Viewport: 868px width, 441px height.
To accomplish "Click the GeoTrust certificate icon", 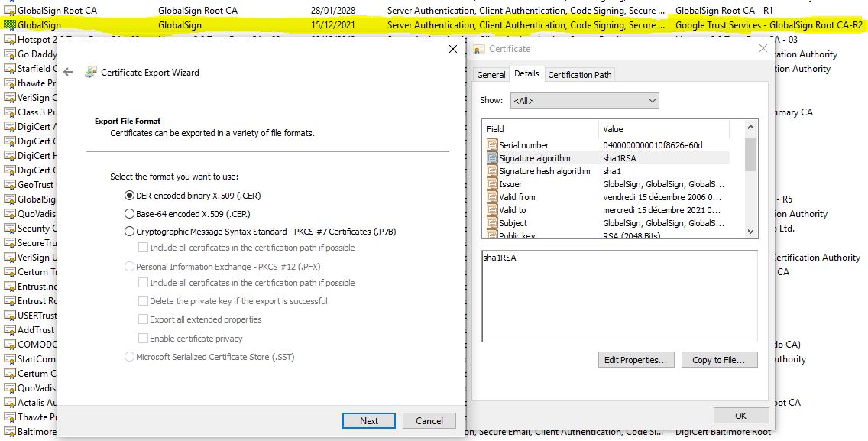I will tap(9, 184).
